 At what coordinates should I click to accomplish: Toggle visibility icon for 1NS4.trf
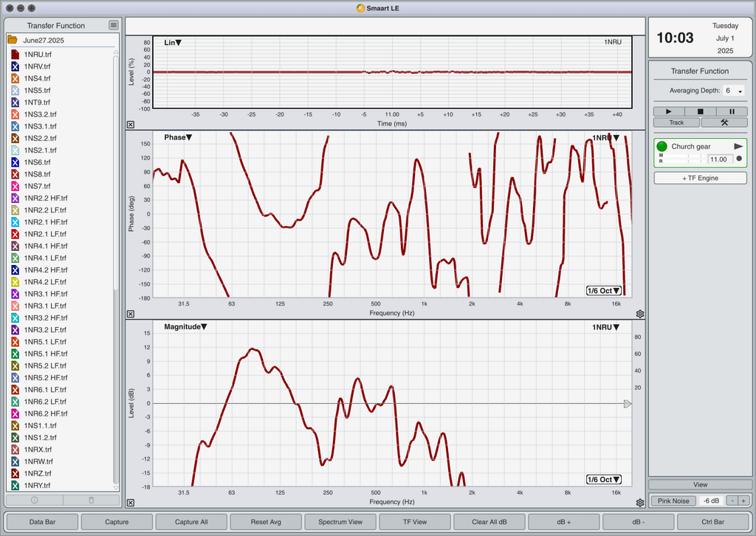pos(15,78)
